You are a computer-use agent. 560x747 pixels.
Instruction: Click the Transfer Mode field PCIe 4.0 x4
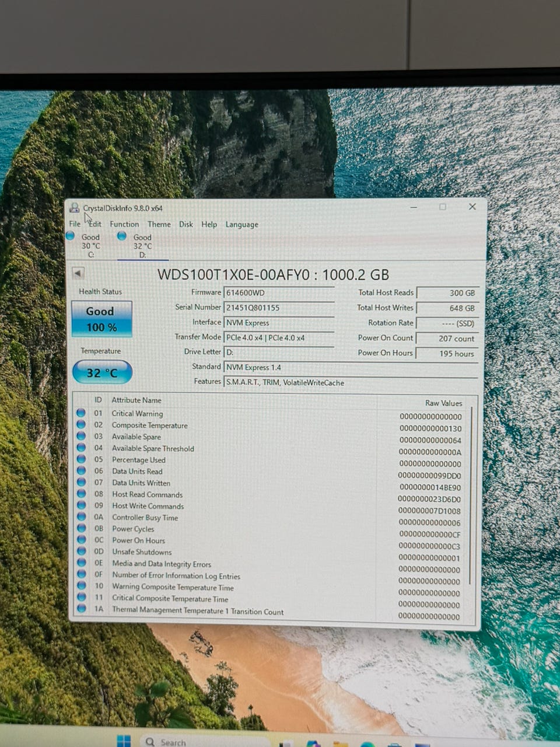279,337
